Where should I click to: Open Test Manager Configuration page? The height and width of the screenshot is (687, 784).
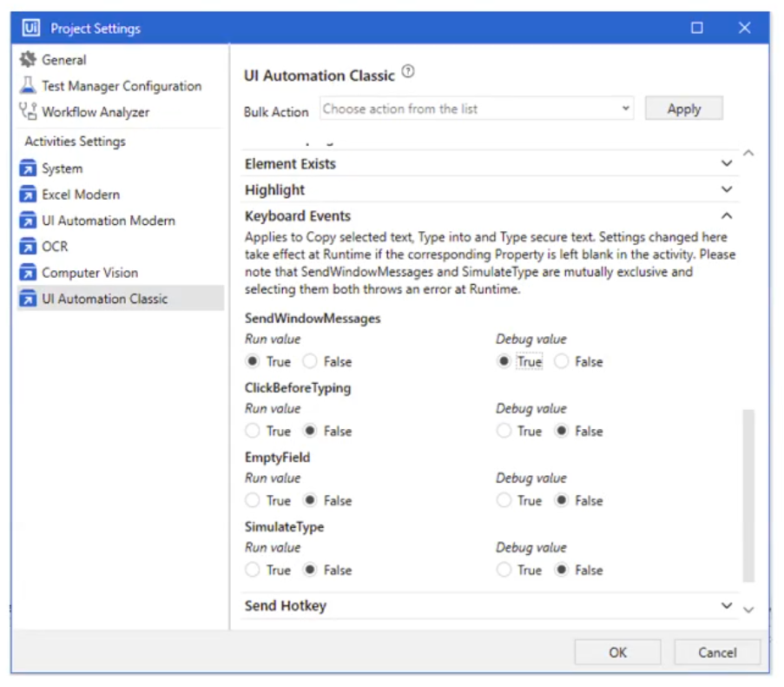(x=120, y=85)
